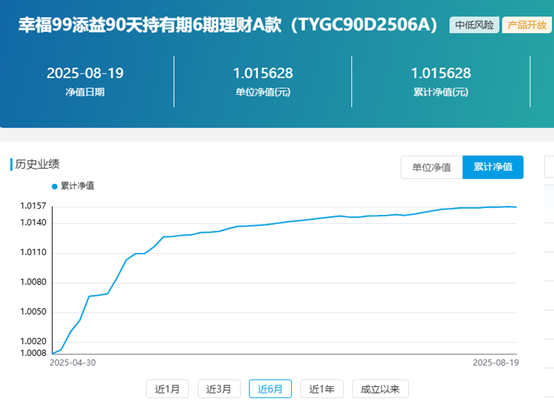Show the 近3月 time range

(x=219, y=389)
